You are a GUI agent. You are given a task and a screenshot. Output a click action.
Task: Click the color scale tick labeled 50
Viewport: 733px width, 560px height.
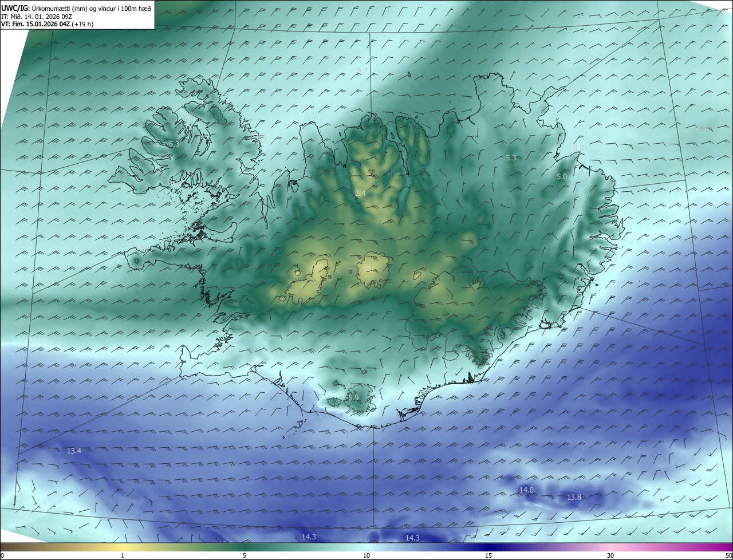coord(728,555)
